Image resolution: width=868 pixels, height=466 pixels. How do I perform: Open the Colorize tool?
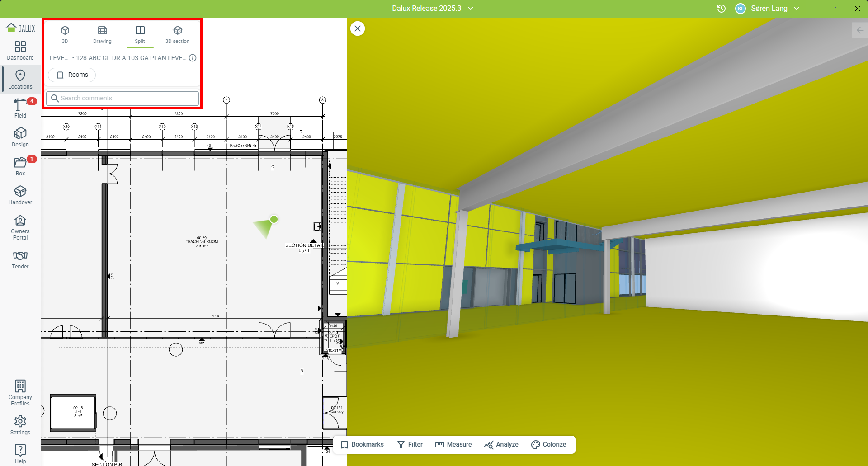click(548, 445)
